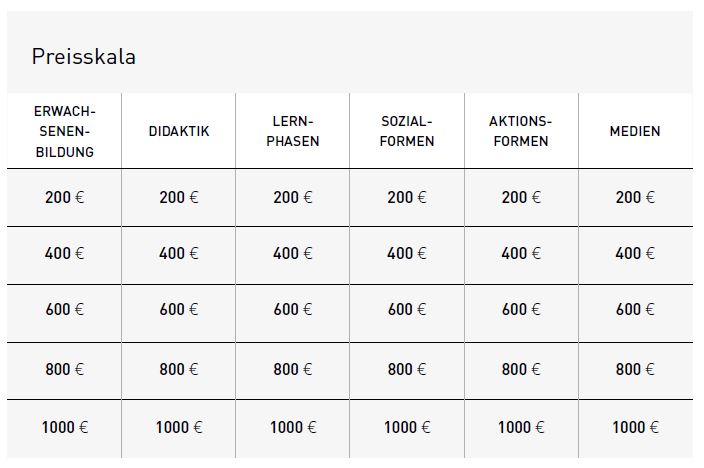Select 600 € in the Sozialformen column

406,310
